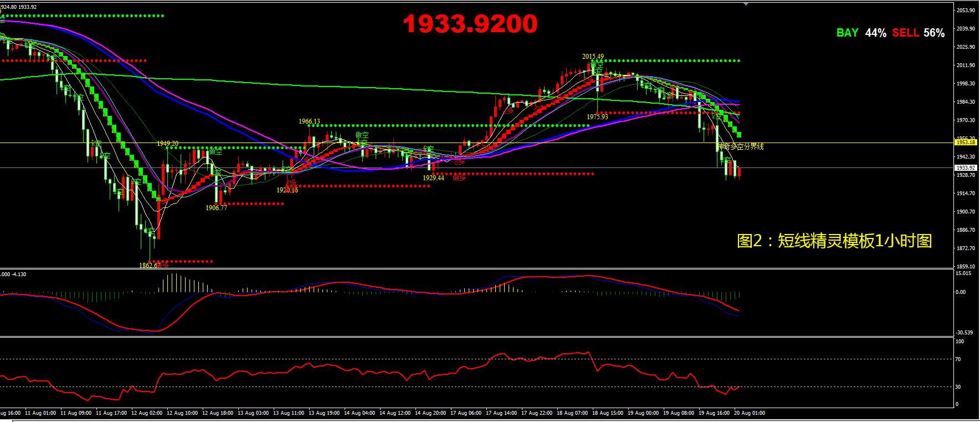This screenshot has width=980, height=422.
Task: Click 1970.30 on the price scale
Action: coord(965,120)
